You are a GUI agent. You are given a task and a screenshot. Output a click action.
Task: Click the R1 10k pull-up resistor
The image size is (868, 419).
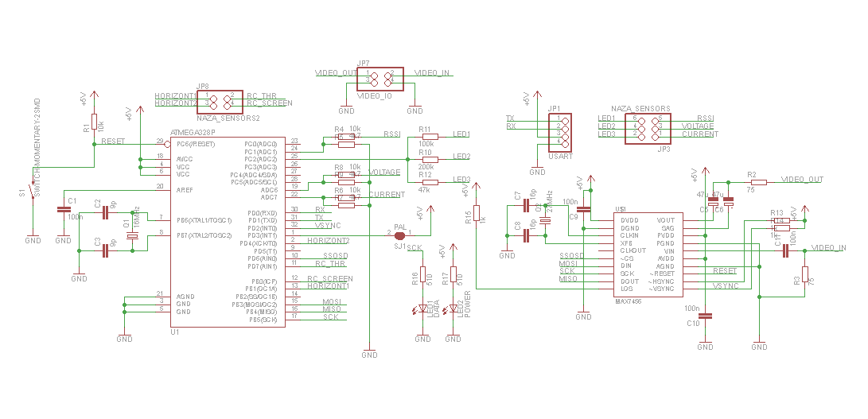pyautogui.click(x=94, y=122)
